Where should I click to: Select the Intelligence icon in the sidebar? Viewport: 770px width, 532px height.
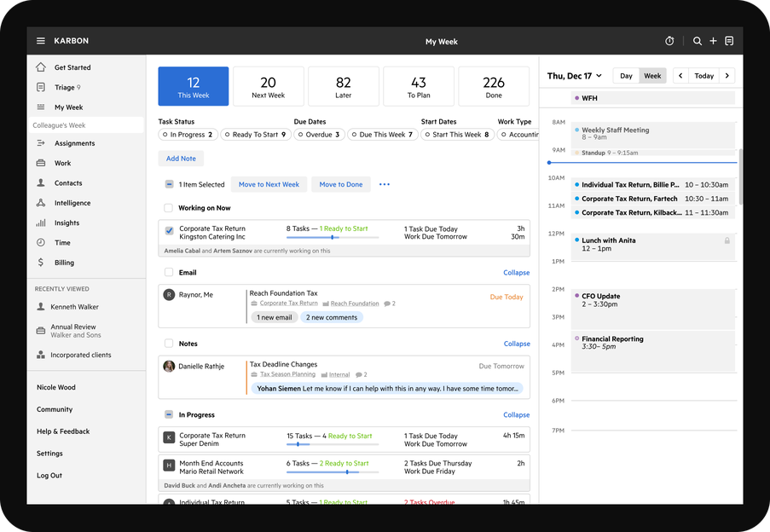41,202
